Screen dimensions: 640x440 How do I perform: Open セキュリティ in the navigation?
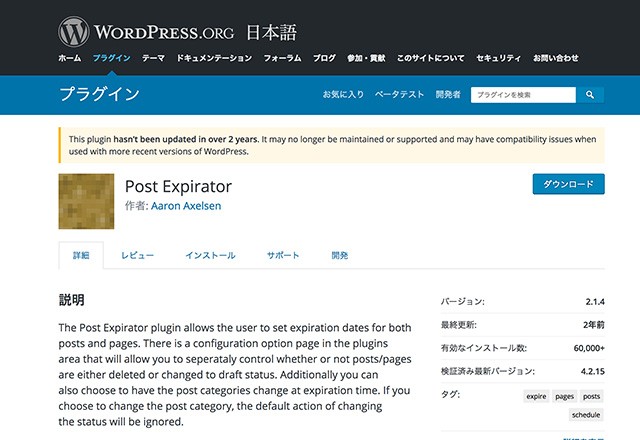coord(498,58)
